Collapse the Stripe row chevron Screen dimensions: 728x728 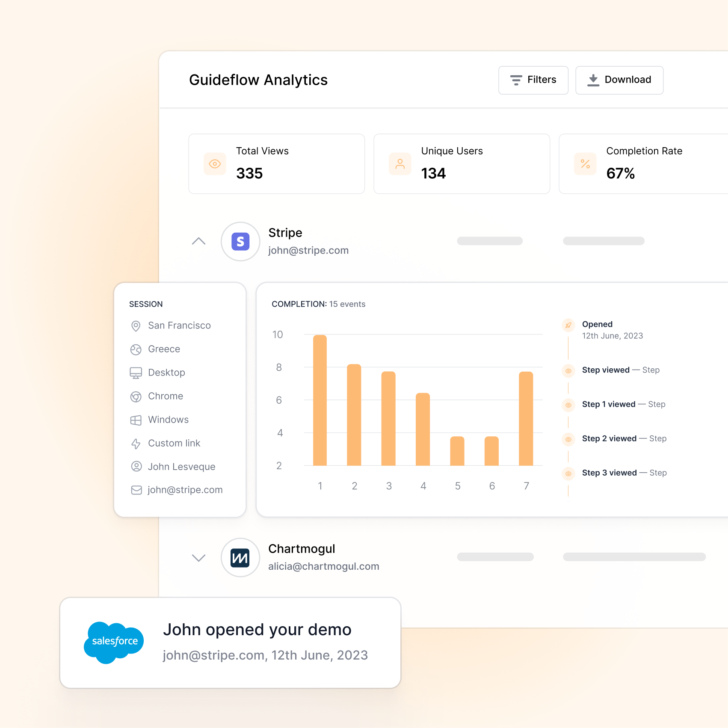tap(198, 241)
